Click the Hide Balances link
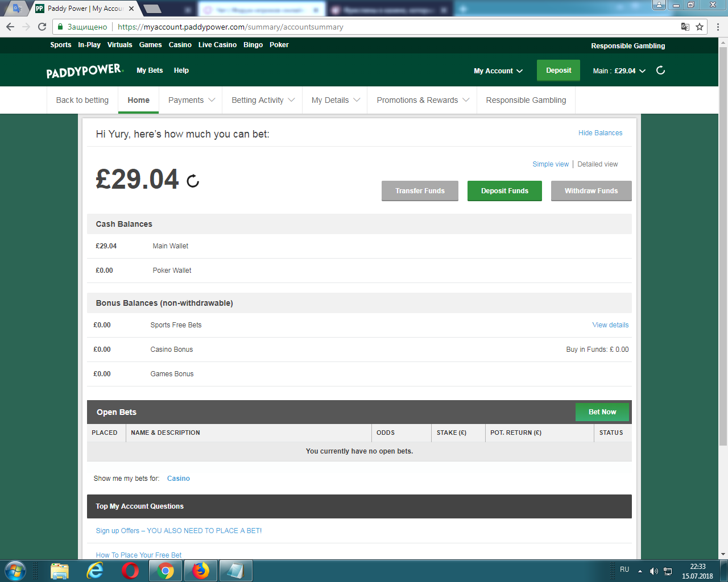This screenshot has width=728, height=582. pyautogui.click(x=600, y=133)
